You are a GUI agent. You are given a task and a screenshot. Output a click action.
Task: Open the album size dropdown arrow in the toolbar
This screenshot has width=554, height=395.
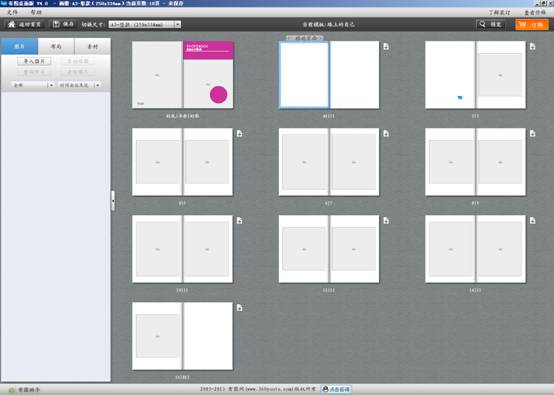tap(178, 24)
